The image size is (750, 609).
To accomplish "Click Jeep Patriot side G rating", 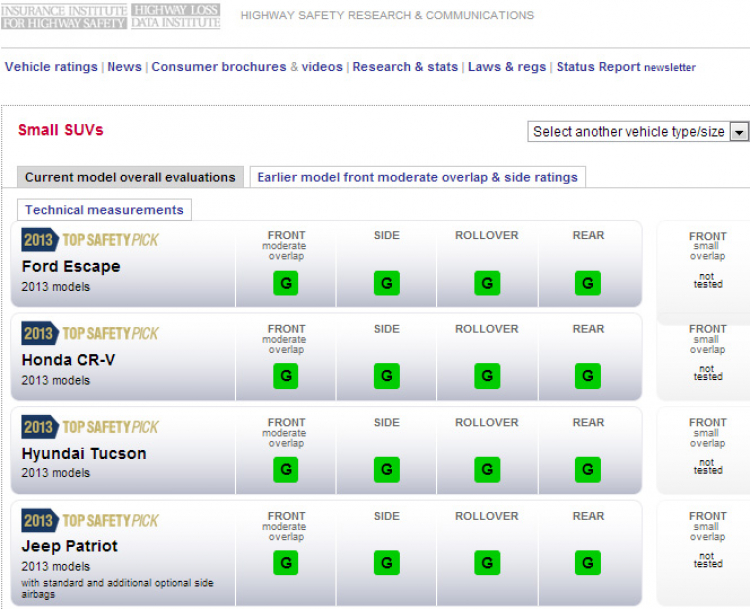I will pos(386,563).
